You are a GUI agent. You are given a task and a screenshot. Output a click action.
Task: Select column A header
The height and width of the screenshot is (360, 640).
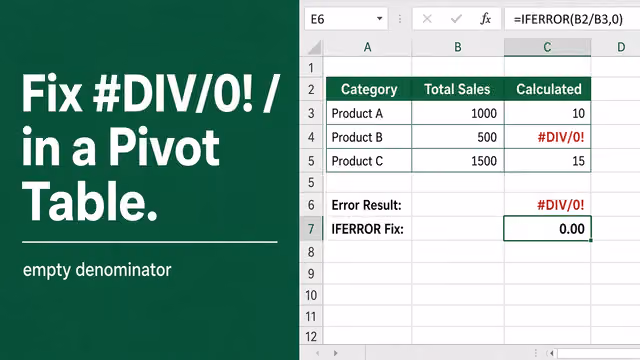point(367,47)
